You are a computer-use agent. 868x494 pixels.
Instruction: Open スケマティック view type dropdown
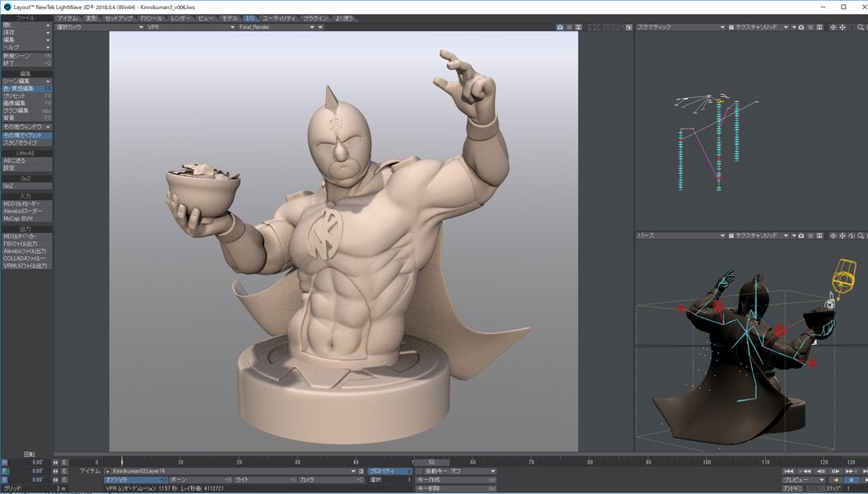(x=681, y=27)
